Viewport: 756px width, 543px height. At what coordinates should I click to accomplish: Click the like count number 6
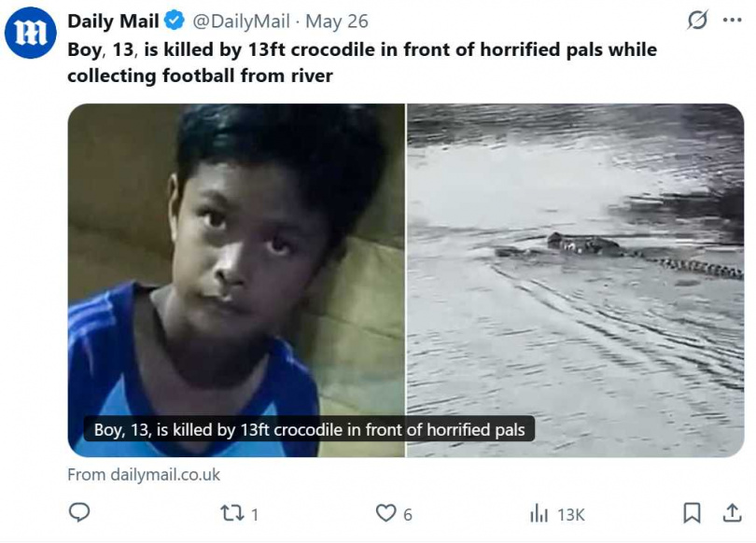(408, 513)
